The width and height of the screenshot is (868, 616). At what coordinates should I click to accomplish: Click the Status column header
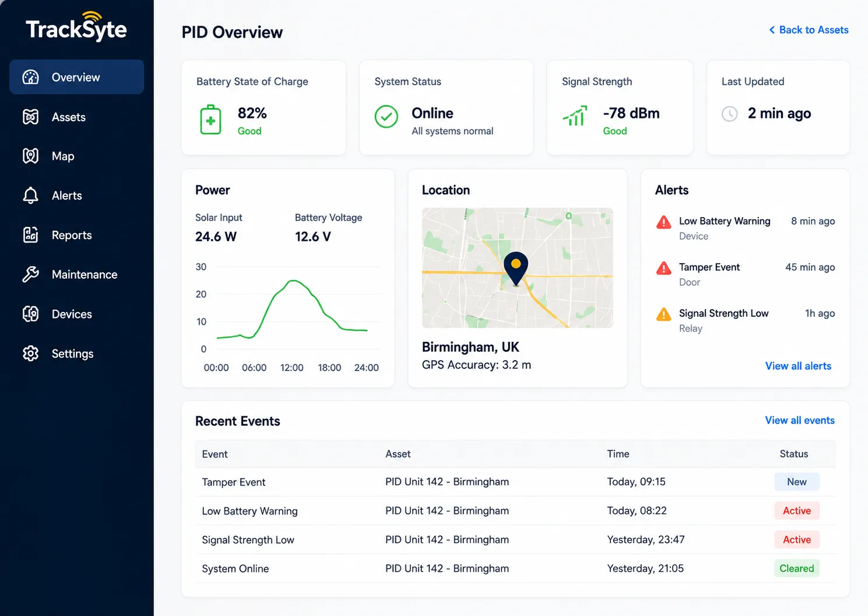[x=794, y=454]
